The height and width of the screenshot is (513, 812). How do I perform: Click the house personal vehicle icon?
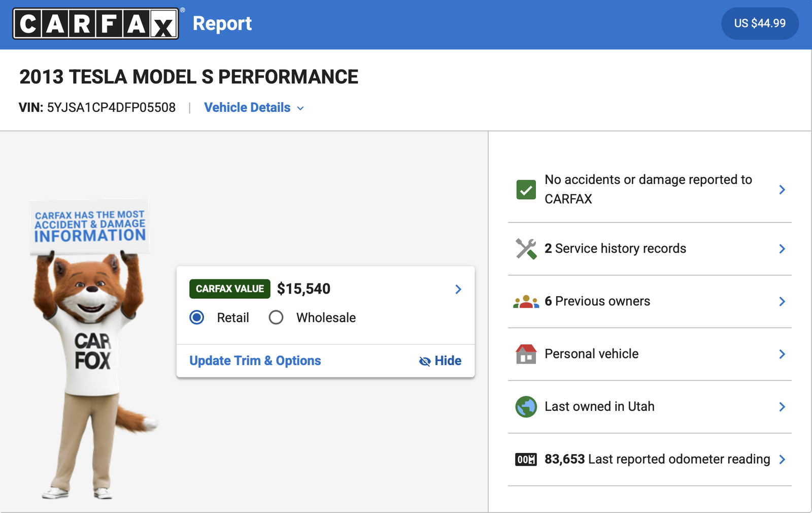[526, 354]
